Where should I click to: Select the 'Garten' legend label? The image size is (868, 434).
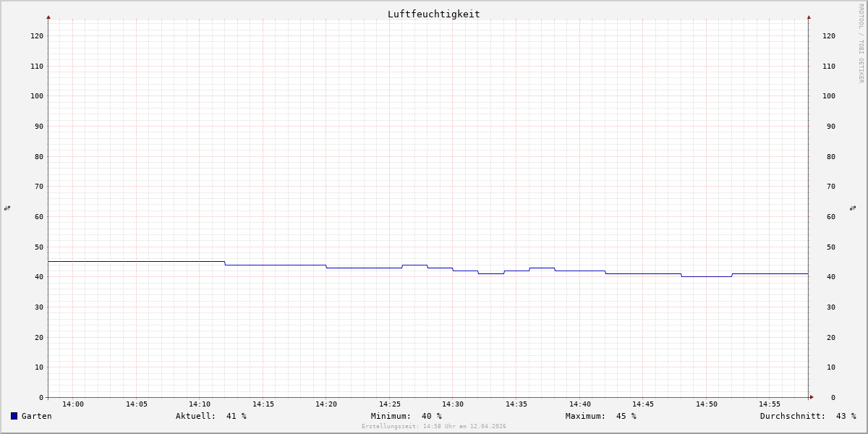[36, 416]
